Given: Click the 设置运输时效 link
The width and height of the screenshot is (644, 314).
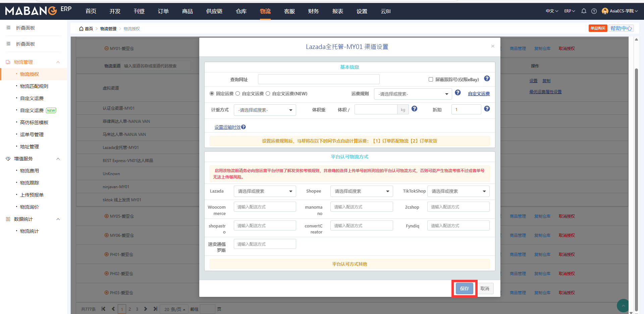Looking at the screenshot, I should [228, 127].
